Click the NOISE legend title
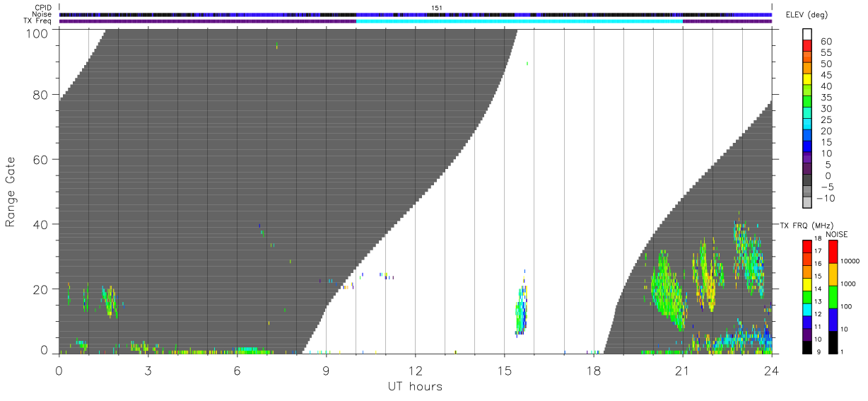Viewport: 868px width, 401px height. point(838,234)
